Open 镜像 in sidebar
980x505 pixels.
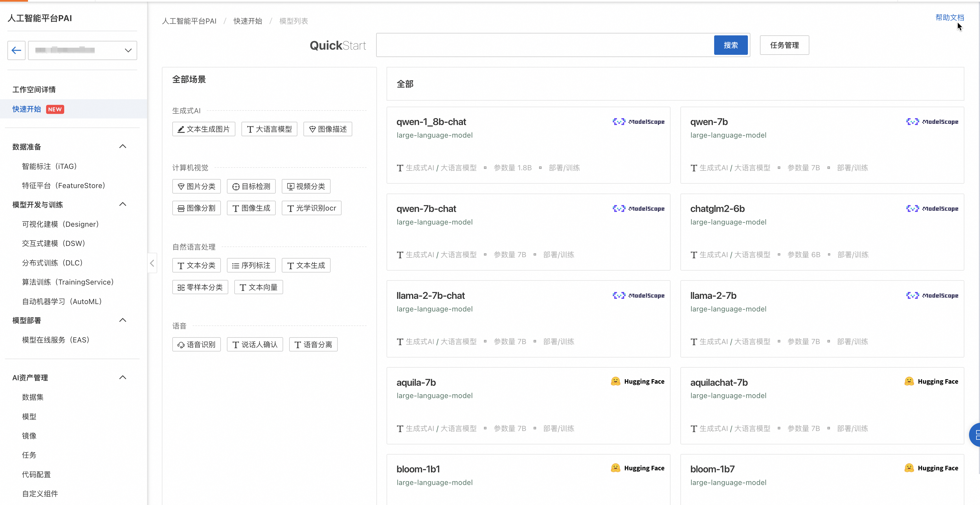point(29,436)
